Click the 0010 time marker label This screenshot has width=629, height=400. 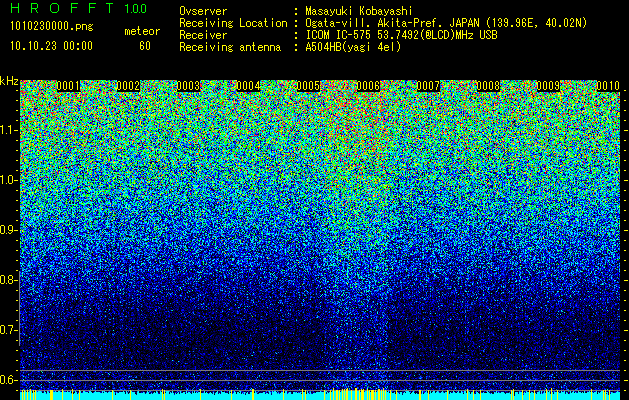coord(608,86)
